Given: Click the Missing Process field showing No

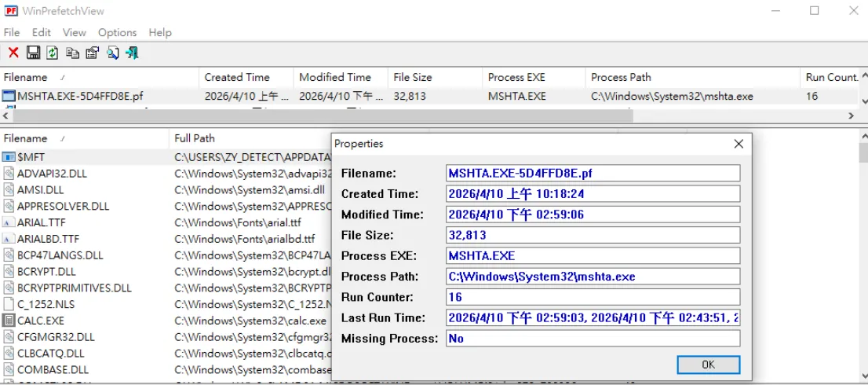Looking at the screenshot, I should pos(593,339).
